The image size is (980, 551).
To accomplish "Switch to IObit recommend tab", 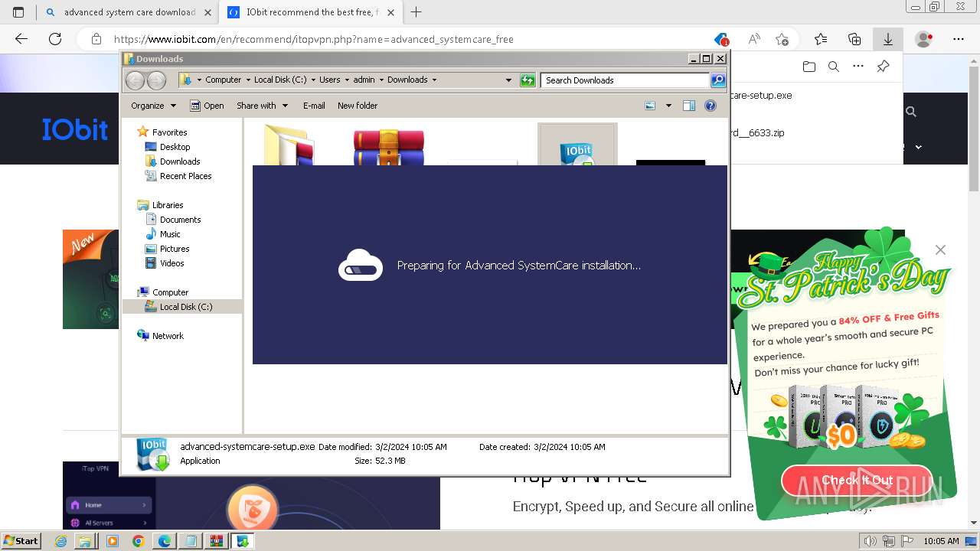I will pyautogui.click(x=310, y=12).
